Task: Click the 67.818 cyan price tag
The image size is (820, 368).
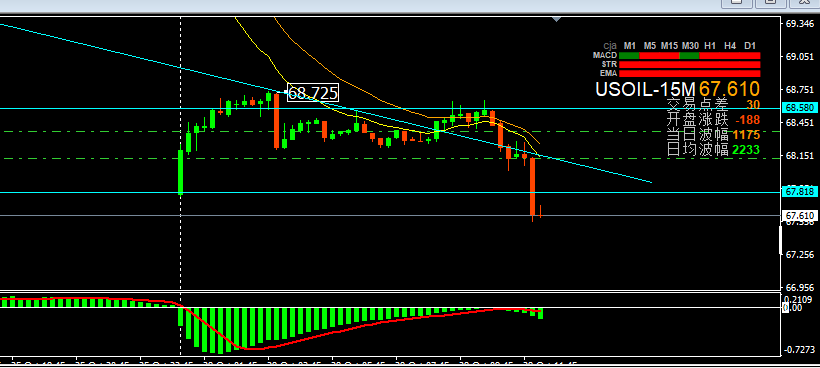Action: [799, 192]
